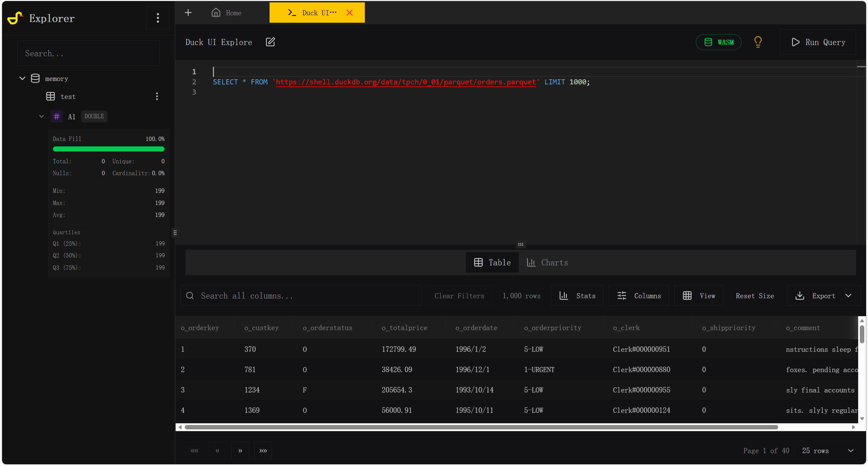Click the pencil icon to rename Duck UI Explore
This screenshot has height=466, width=868.
pos(270,42)
